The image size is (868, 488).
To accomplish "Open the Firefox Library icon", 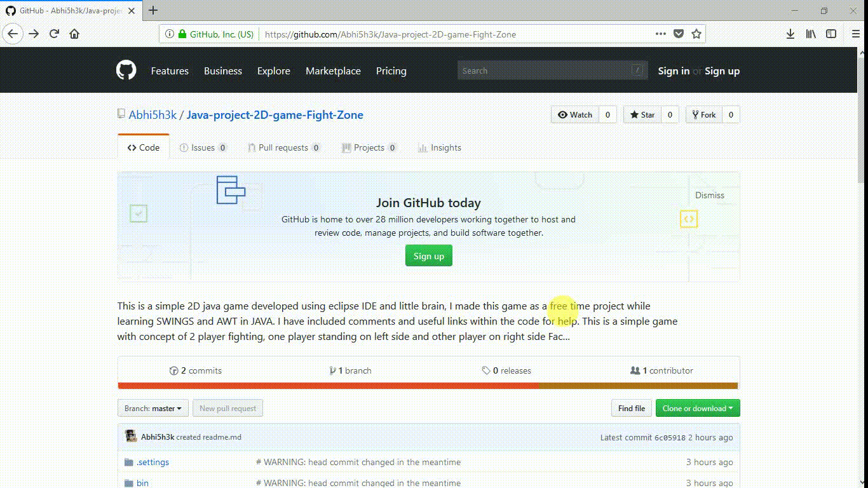I will coord(811,34).
